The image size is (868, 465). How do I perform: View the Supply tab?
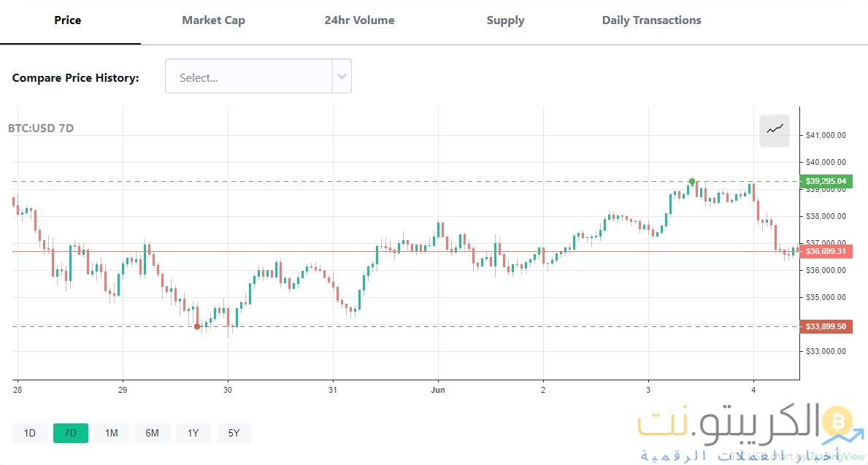pos(505,20)
